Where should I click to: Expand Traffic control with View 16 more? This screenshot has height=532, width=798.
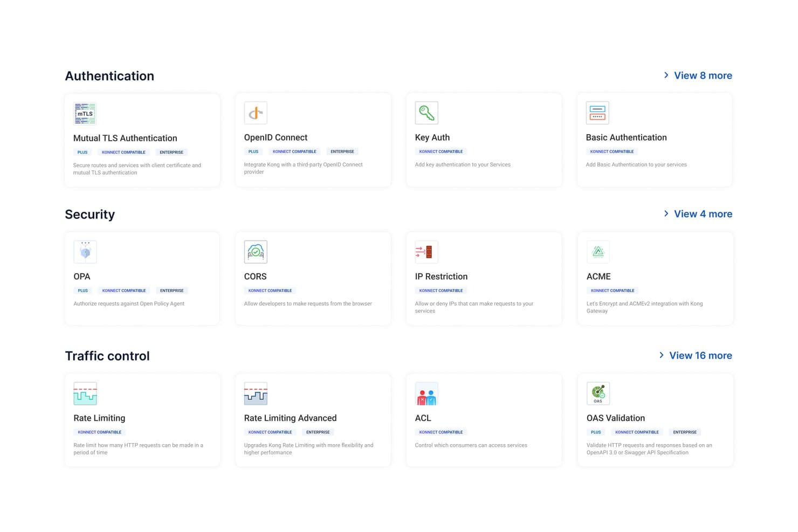point(696,356)
